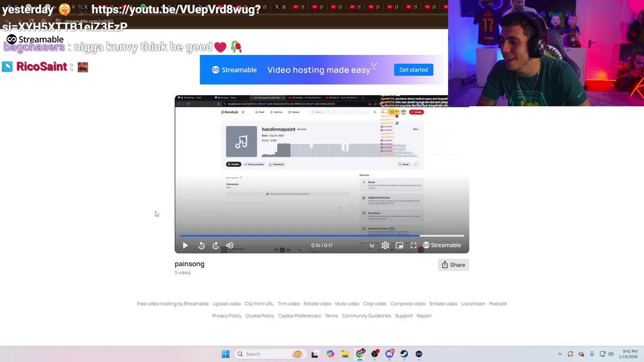Open the Livestream link
Image resolution: width=644 pixels, height=362 pixels.
[x=473, y=304]
